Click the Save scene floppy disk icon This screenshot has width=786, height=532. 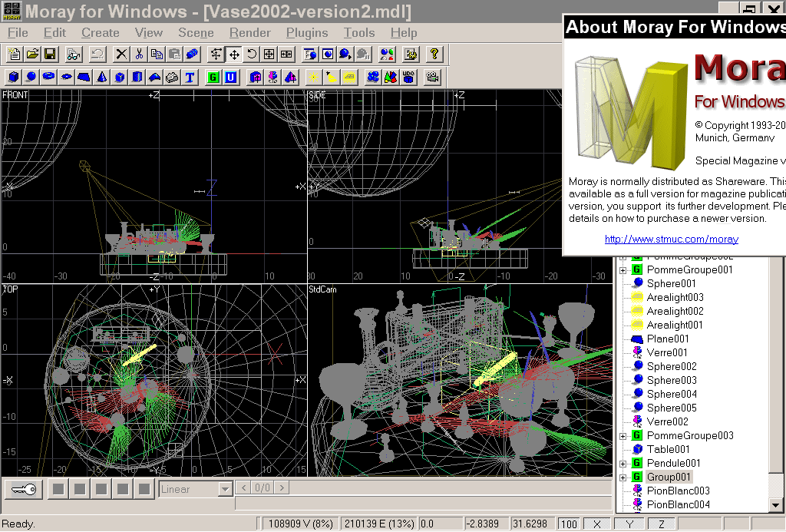click(x=50, y=55)
